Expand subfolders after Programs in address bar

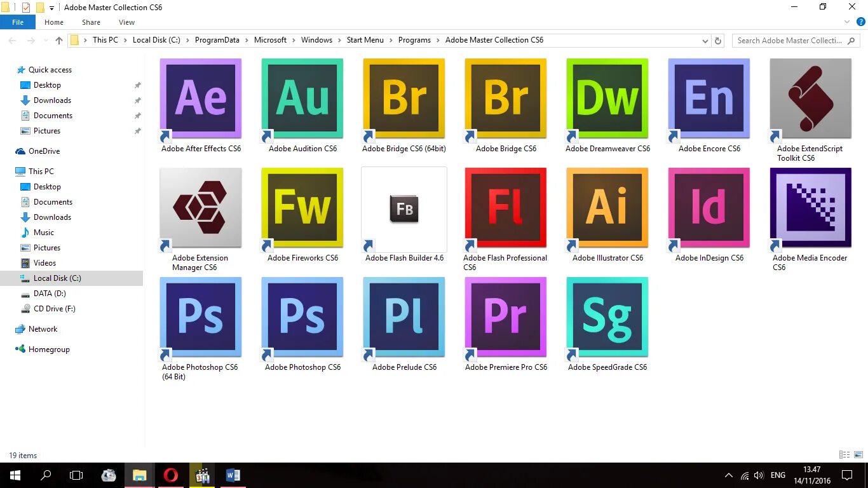pos(438,40)
